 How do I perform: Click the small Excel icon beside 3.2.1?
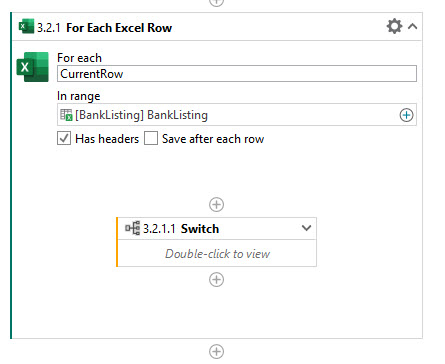click(x=26, y=26)
